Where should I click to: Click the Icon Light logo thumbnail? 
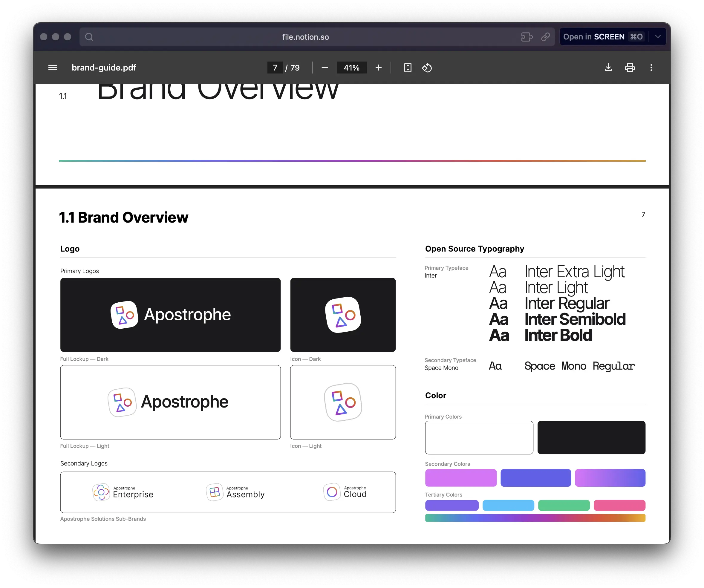(343, 402)
